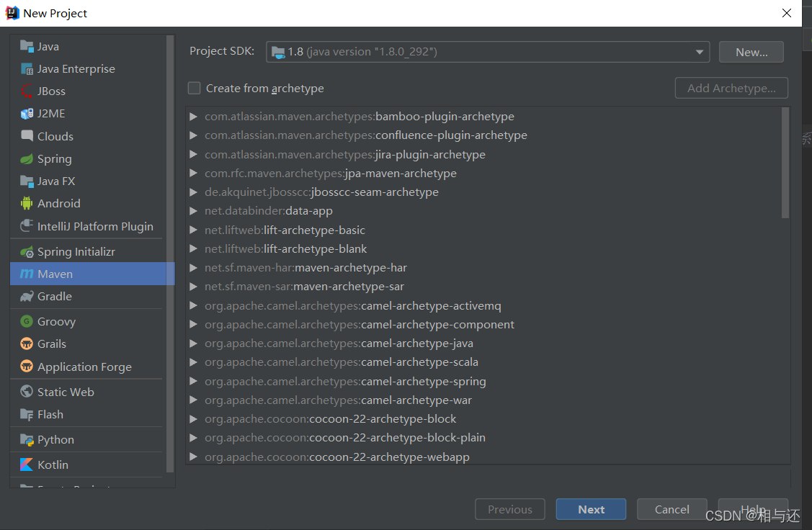Select camel-archetype-war row

click(484, 400)
